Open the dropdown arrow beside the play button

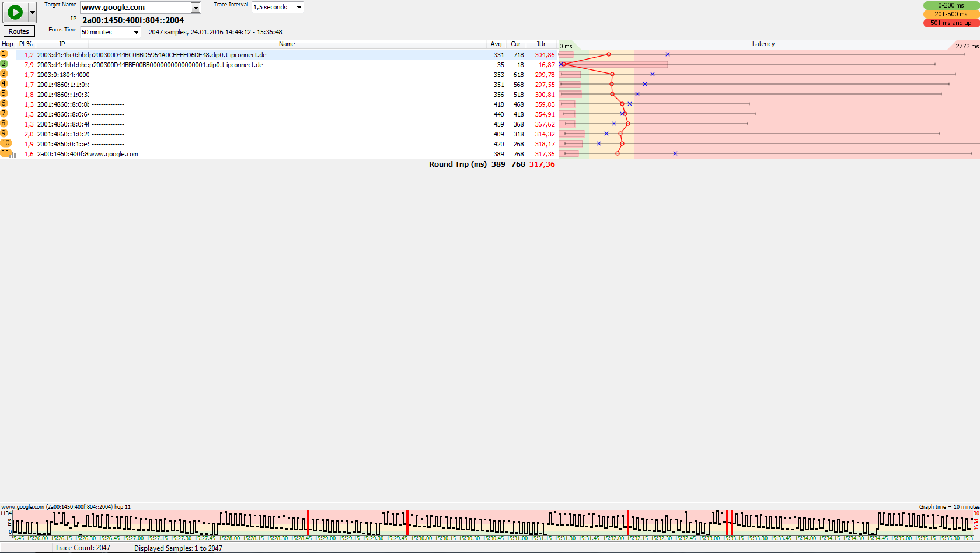click(x=32, y=12)
